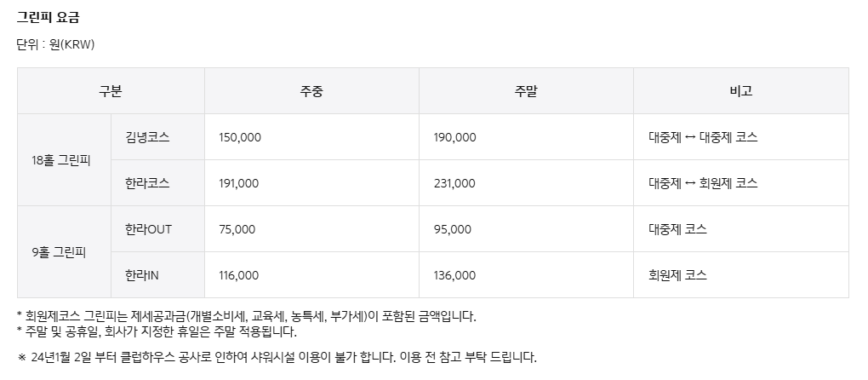Select the 9홀 그린피 row label

click(x=60, y=252)
